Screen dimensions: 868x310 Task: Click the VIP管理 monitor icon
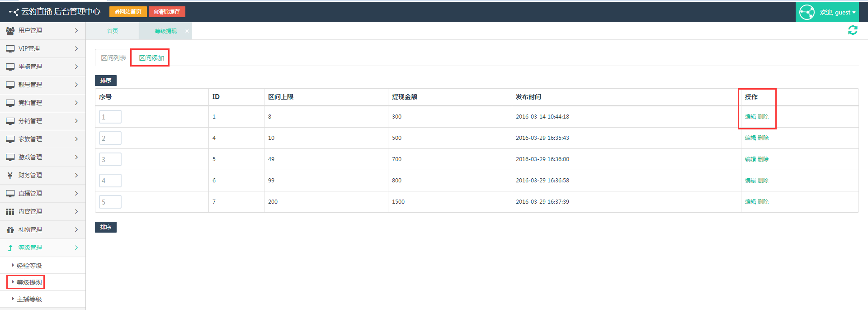coord(10,49)
